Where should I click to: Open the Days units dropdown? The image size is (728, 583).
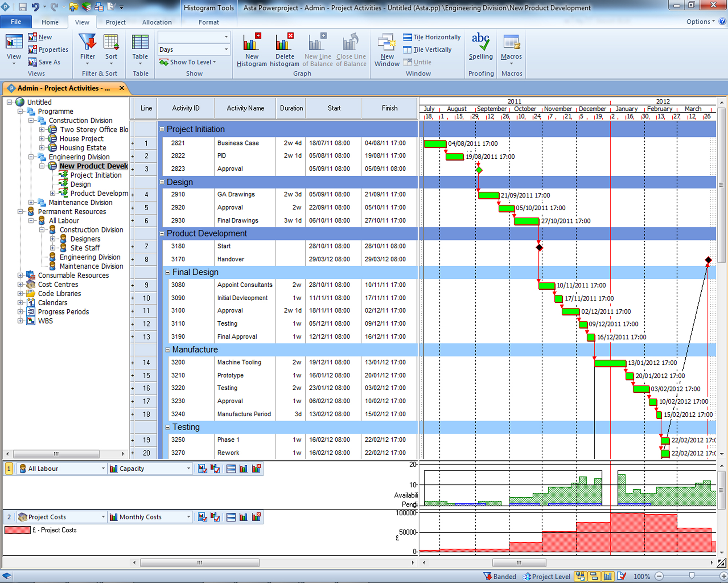click(x=226, y=49)
